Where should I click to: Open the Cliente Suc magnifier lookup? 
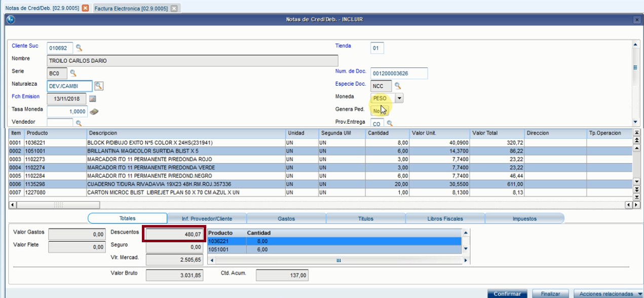point(79,48)
